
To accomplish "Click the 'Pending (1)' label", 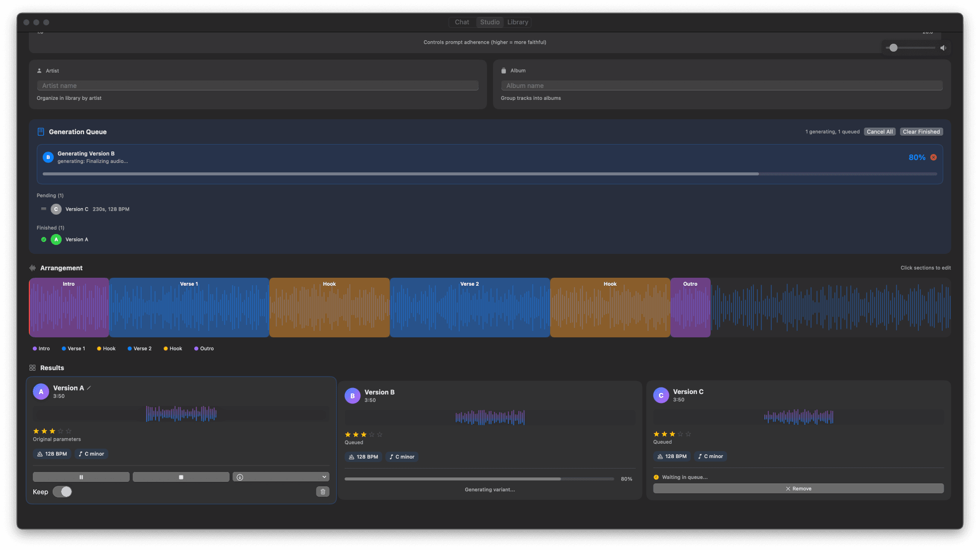I will [x=50, y=195].
